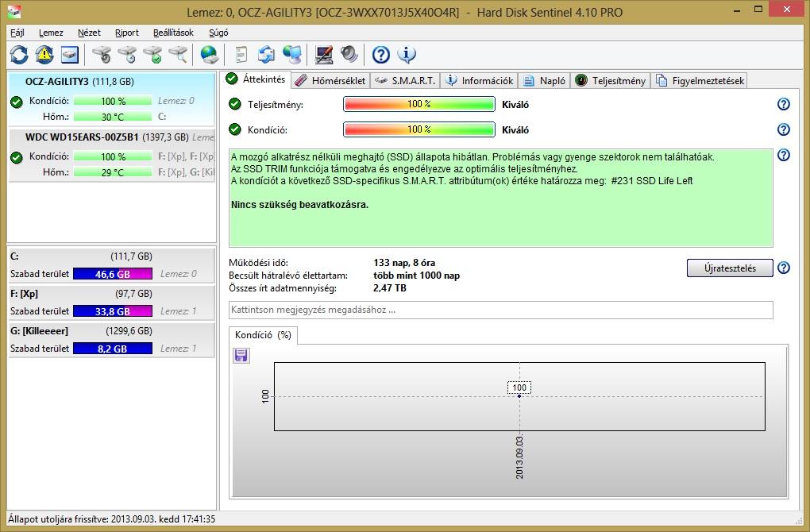Click the WDC temperature bar showing 29 °C
The height and width of the screenshot is (532, 810).
coord(113,172)
